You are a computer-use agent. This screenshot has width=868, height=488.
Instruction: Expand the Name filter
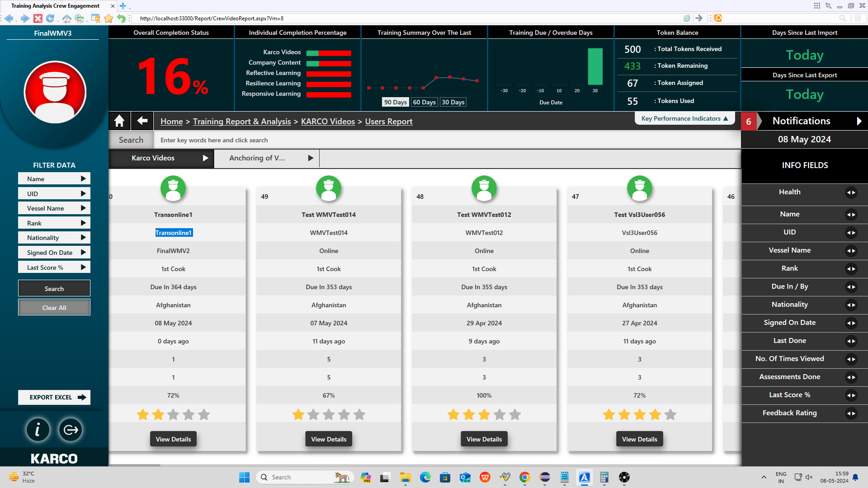[54, 179]
